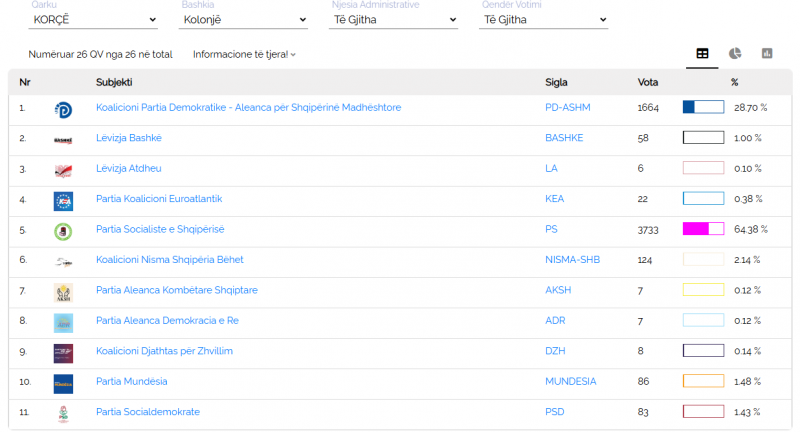Open Koalicioni Nisma Shqipëria Bëhet link
This screenshot has width=800, height=432.
pyautogui.click(x=170, y=260)
